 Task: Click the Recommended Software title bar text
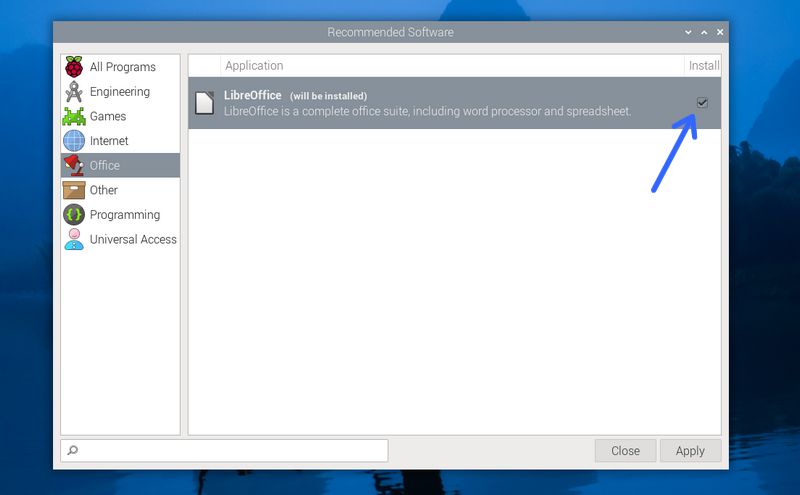390,32
